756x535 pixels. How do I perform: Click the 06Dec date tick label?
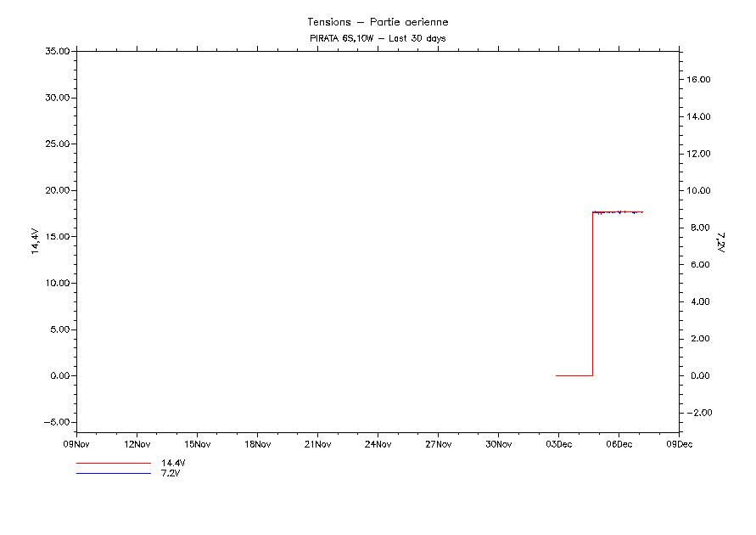(619, 443)
